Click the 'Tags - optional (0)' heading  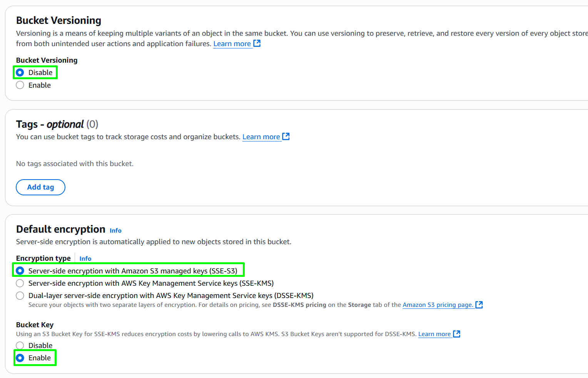pyautogui.click(x=57, y=124)
